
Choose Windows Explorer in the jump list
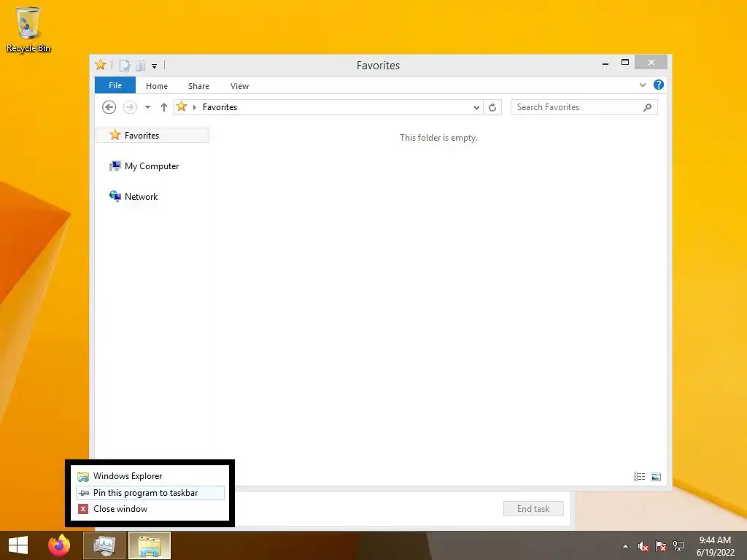click(150, 475)
